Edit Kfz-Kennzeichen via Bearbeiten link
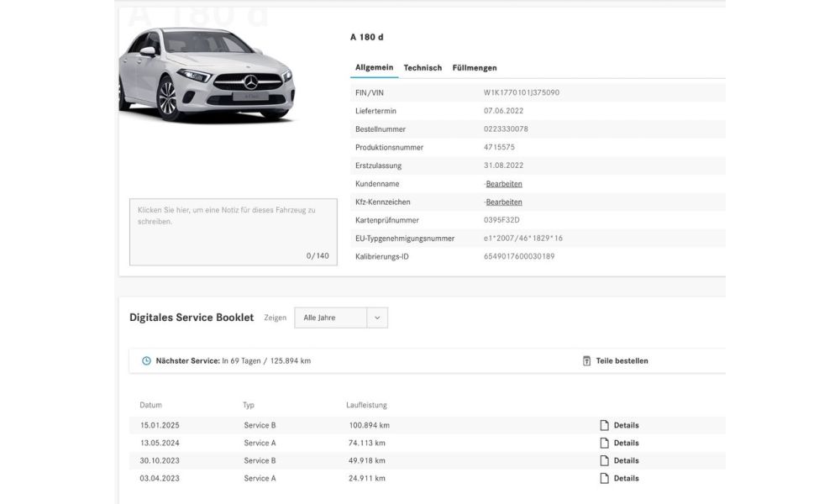The width and height of the screenshot is (840, 504). point(503,202)
